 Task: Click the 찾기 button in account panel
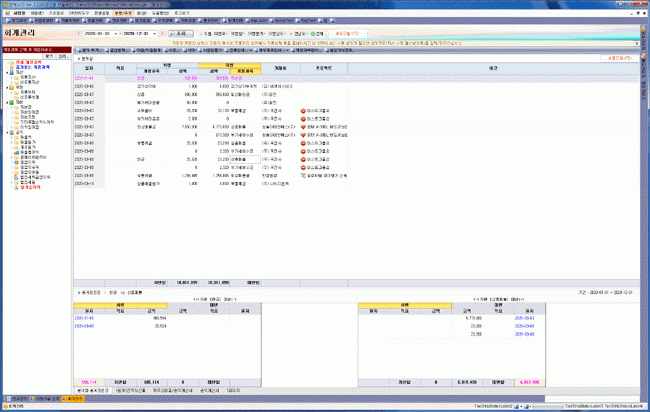pyautogui.click(x=49, y=56)
